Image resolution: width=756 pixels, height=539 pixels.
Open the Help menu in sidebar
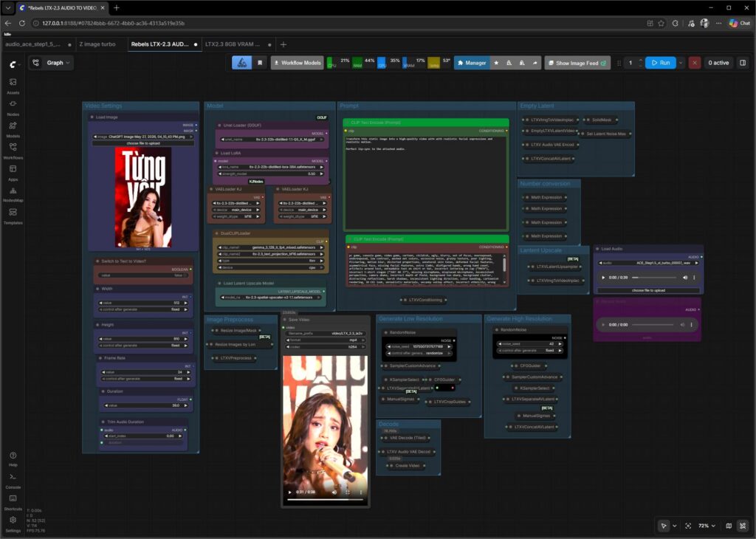(x=13, y=459)
